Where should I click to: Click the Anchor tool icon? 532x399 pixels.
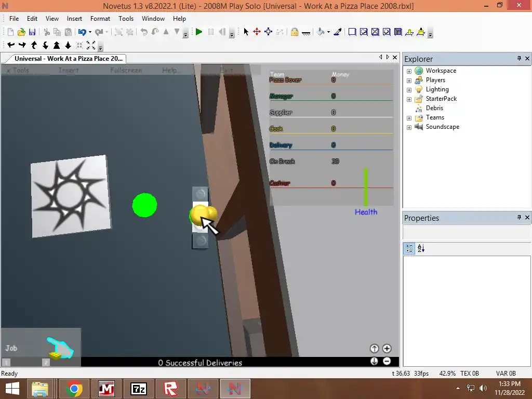[x=306, y=33]
